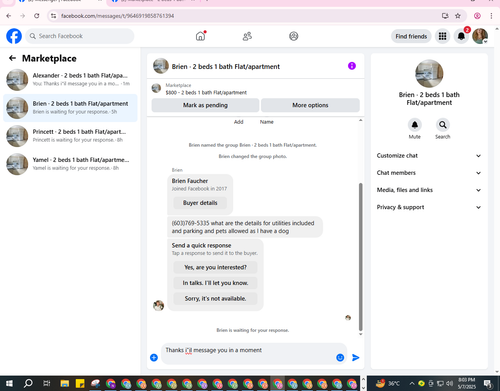This screenshot has height=391, width=500.
Task: Open the volume icon in system tray
Action: point(450,383)
